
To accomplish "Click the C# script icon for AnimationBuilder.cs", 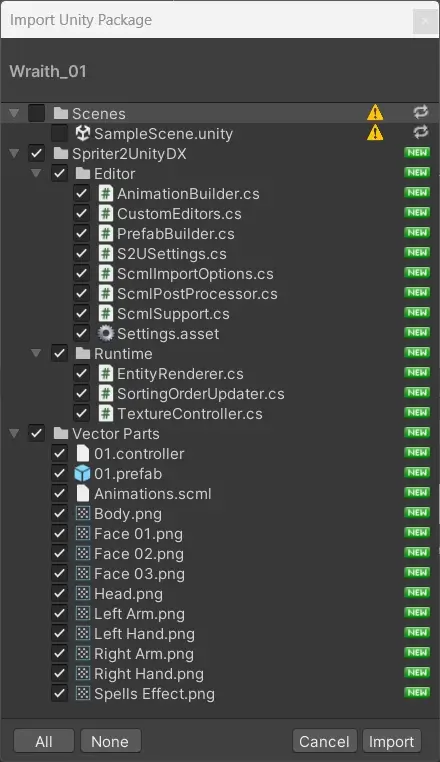I will [x=106, y=193].
